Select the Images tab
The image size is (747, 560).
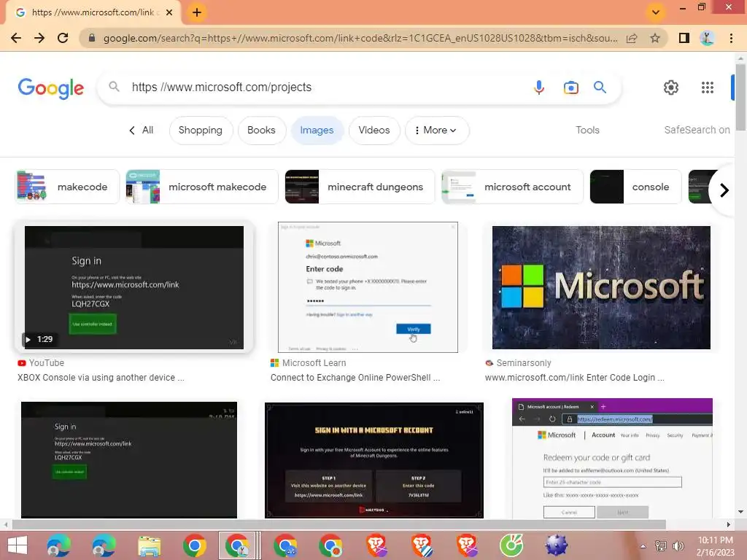(x=317, y=130)
